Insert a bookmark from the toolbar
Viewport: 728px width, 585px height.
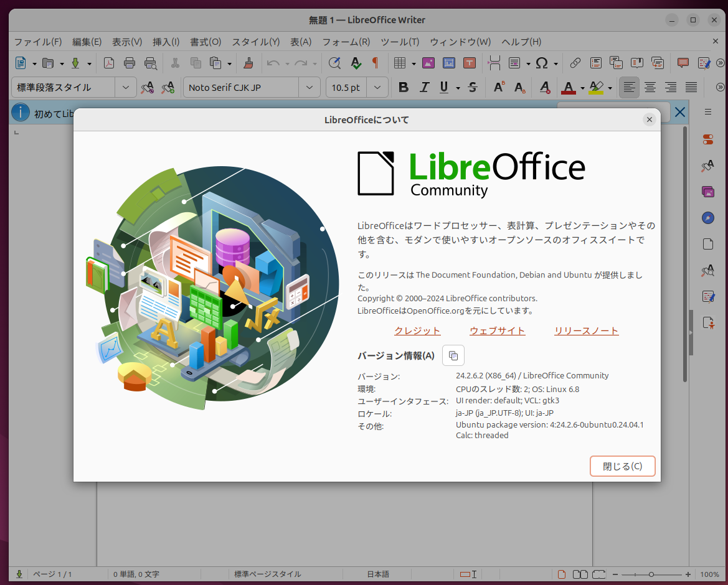pos(636,63)
